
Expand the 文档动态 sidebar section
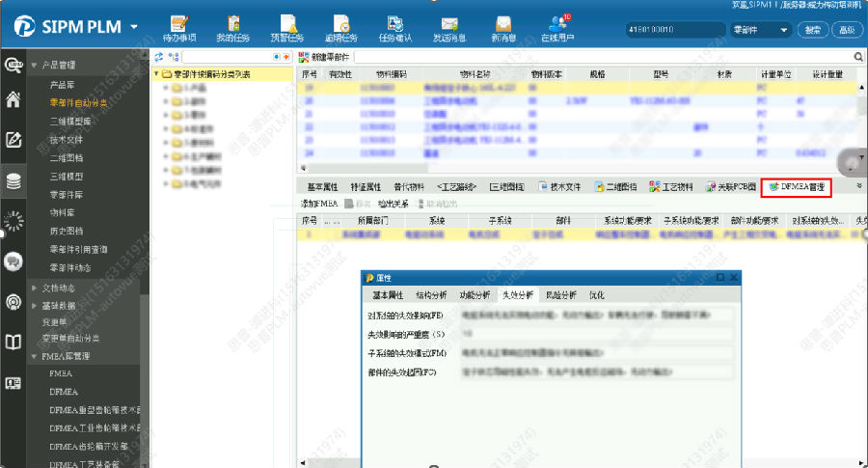point(36,289)
